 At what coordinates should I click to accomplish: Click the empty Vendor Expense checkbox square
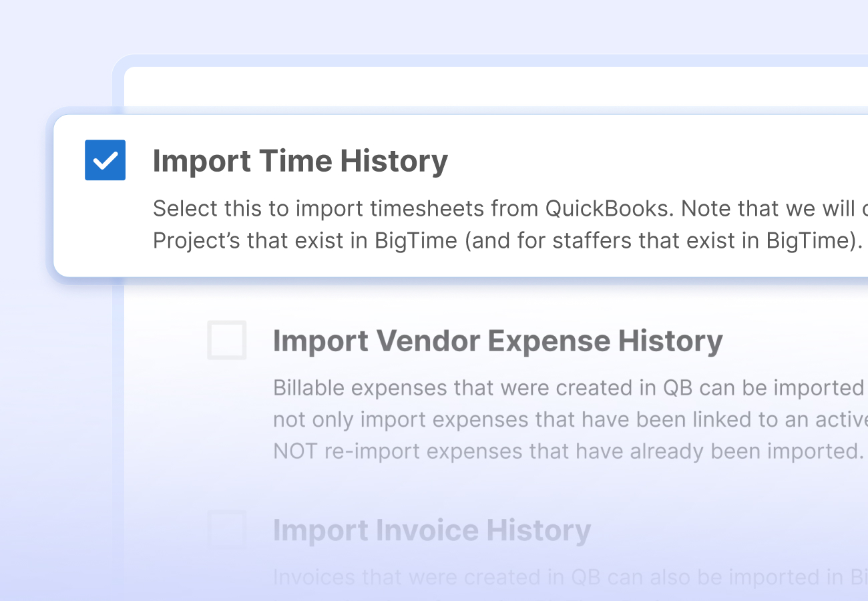[227, 340]
